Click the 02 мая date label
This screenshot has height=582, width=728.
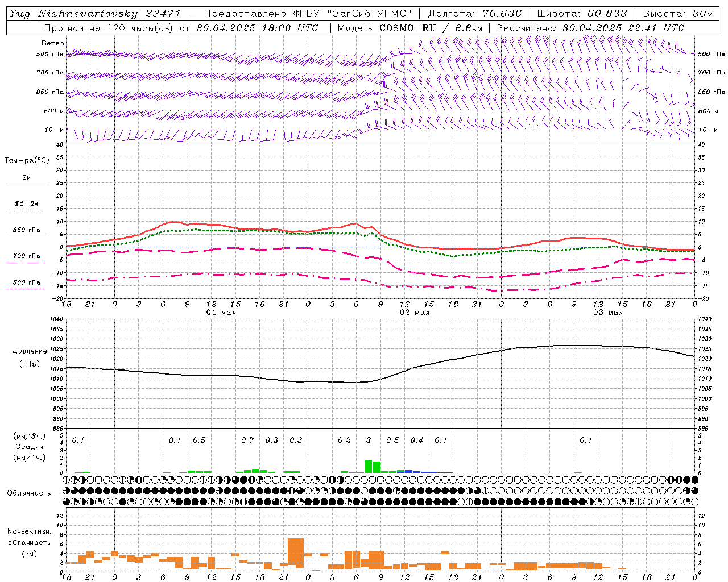(x=415, y=313)
